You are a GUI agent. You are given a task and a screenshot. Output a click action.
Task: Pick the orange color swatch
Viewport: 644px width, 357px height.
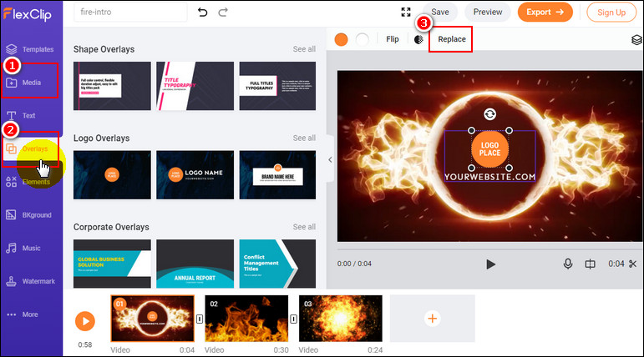[341, 40]
